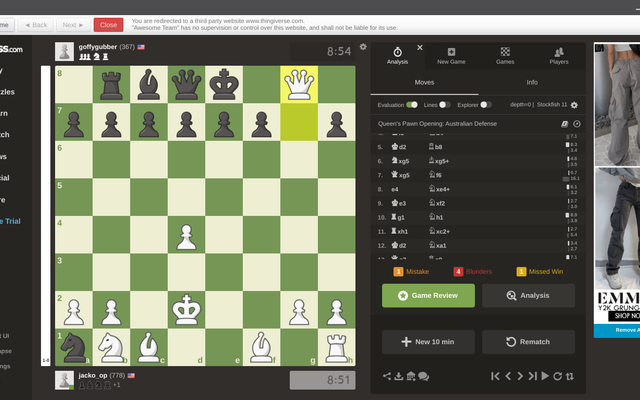Close the Analysis tab with its X
The height and width of the screenshot is (400, 640).
click(420, 47)
